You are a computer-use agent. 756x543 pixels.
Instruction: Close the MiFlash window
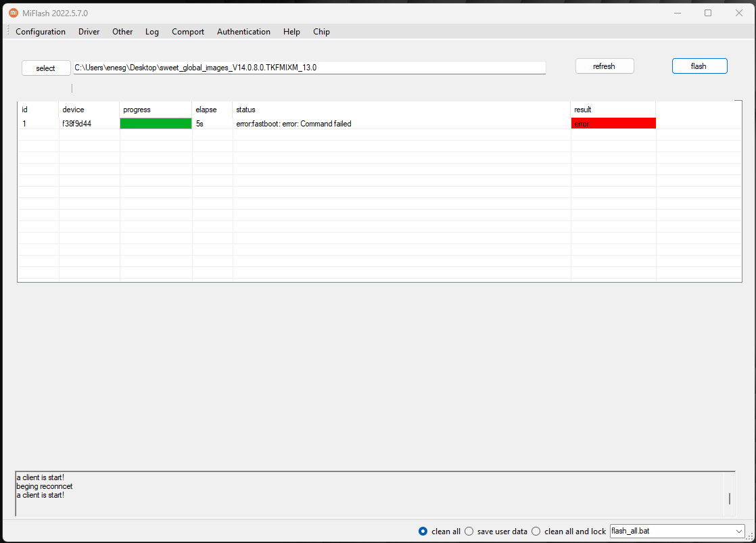tap(738, 13)
